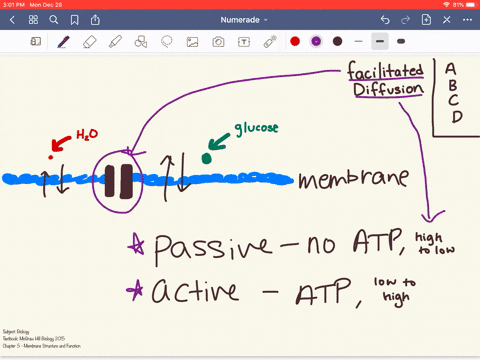Insert an image with the Image tool
Image resolution: width=480 pixels, height=360 pixels.
pos(192,42)
